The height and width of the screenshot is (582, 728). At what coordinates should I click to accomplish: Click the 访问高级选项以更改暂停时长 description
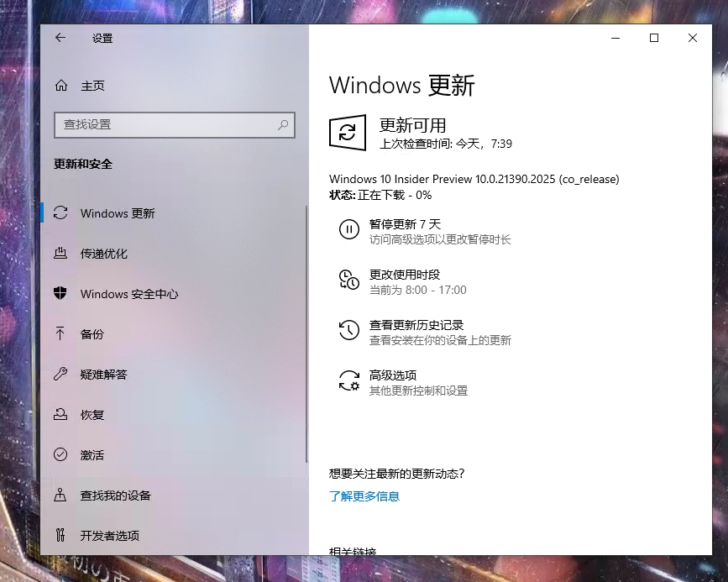440,239
